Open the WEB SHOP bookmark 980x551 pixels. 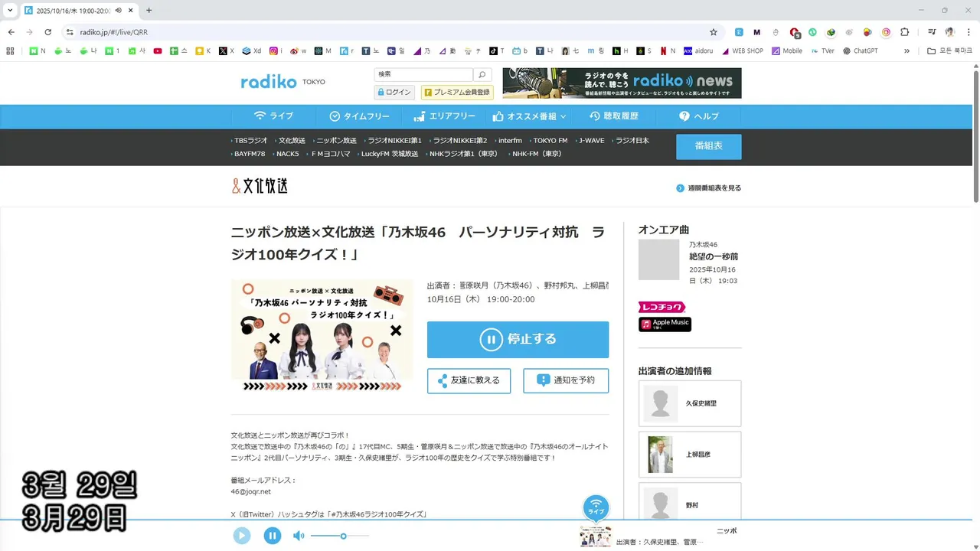[x=742, y=51]
